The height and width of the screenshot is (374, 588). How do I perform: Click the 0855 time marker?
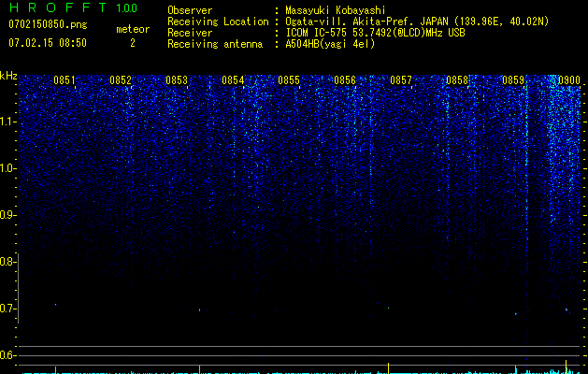tap(289, 80)
